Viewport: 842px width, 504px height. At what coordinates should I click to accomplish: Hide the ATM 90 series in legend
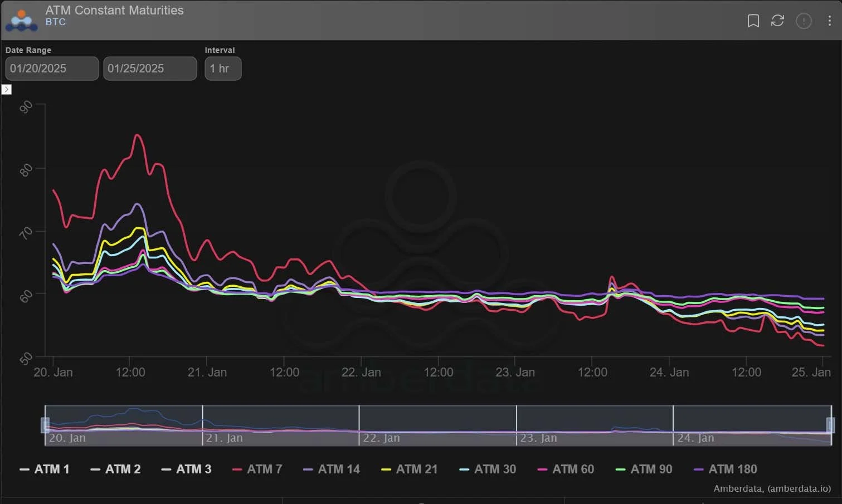tap(644, 469)
